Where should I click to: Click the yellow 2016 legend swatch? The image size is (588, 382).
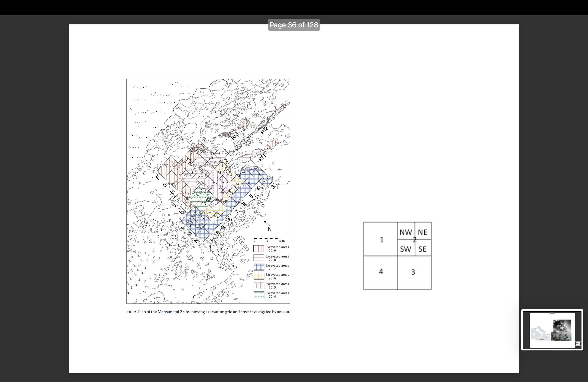259,276
